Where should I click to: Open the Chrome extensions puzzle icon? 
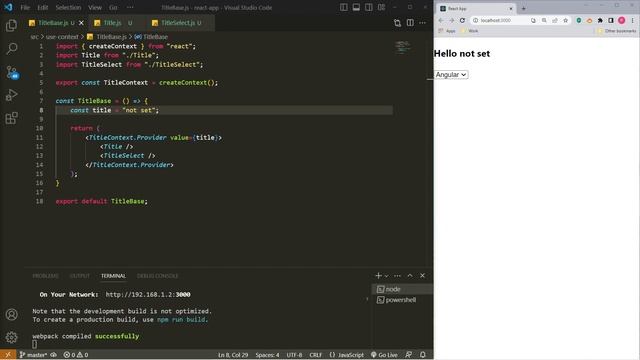(600, 20)
